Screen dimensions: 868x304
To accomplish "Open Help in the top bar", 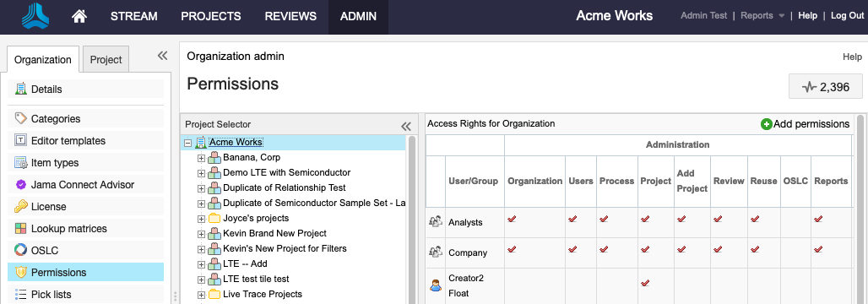I will click(x=808, y=15).
